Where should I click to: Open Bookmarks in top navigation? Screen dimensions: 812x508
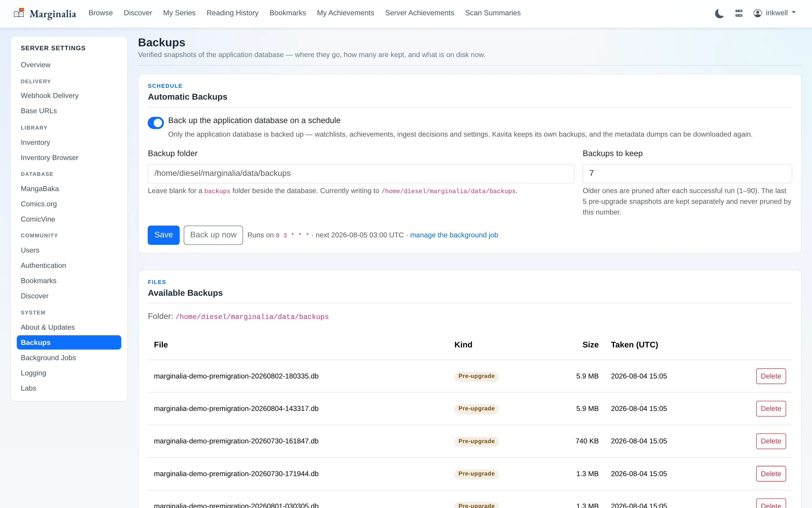(x=288, y=13)
